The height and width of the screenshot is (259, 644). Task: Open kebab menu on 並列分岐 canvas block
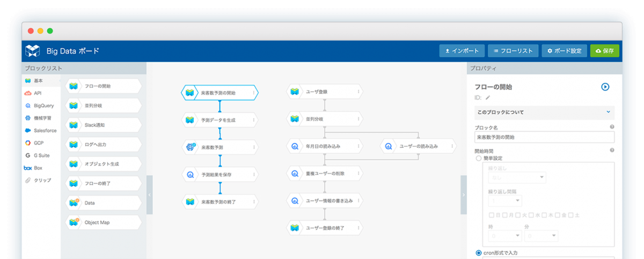pos(358,119)
